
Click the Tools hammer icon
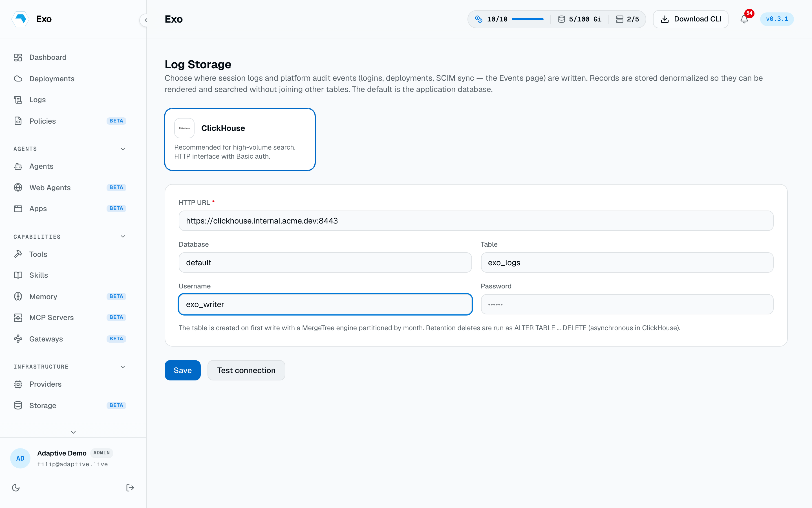pyautogui.click(x=18, y=254)
